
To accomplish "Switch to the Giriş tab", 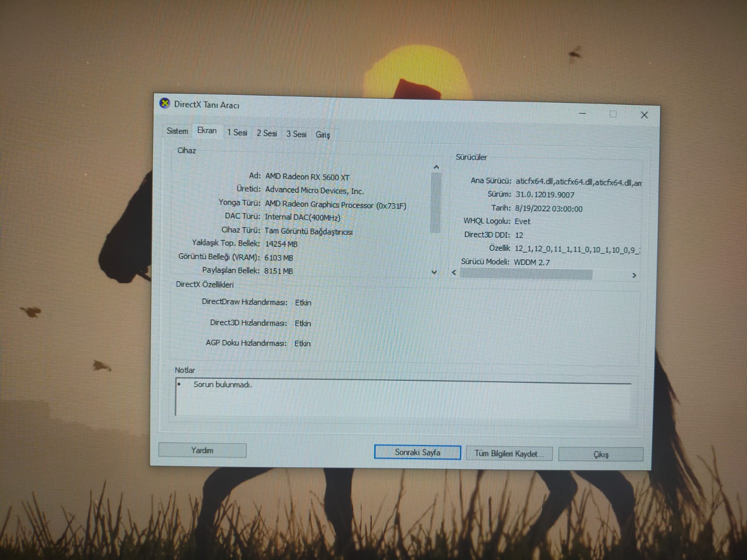I will (323, 135).
